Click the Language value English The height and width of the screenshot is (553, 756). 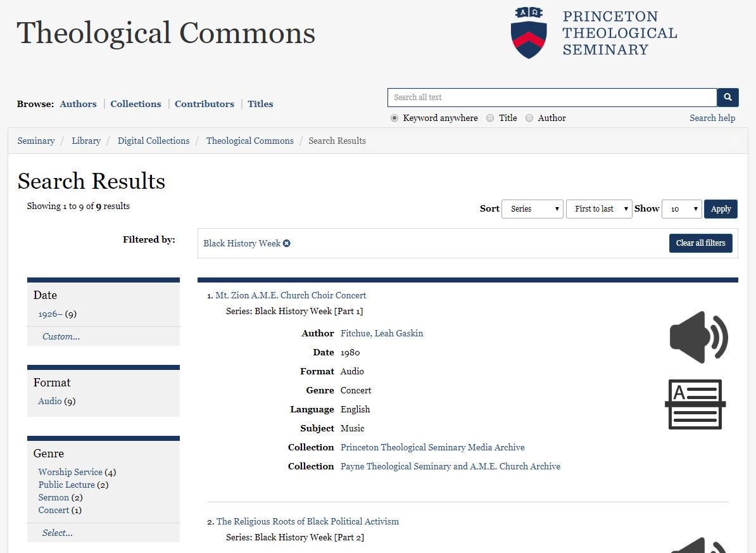pos(355,409)
